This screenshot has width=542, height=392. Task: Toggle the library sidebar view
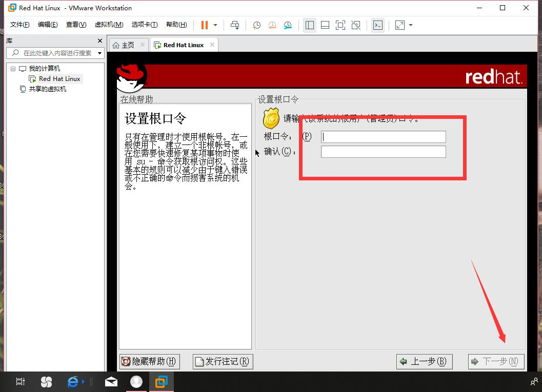click(x=310, y=25)
